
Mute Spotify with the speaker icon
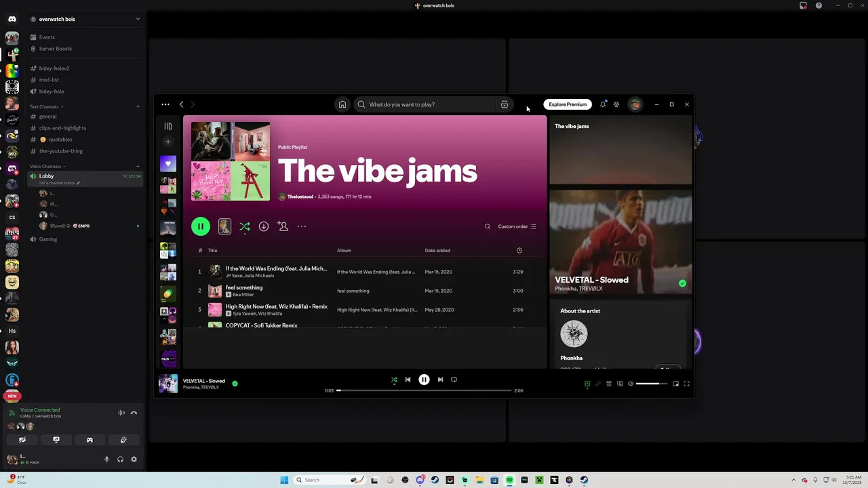coord(631,384)
